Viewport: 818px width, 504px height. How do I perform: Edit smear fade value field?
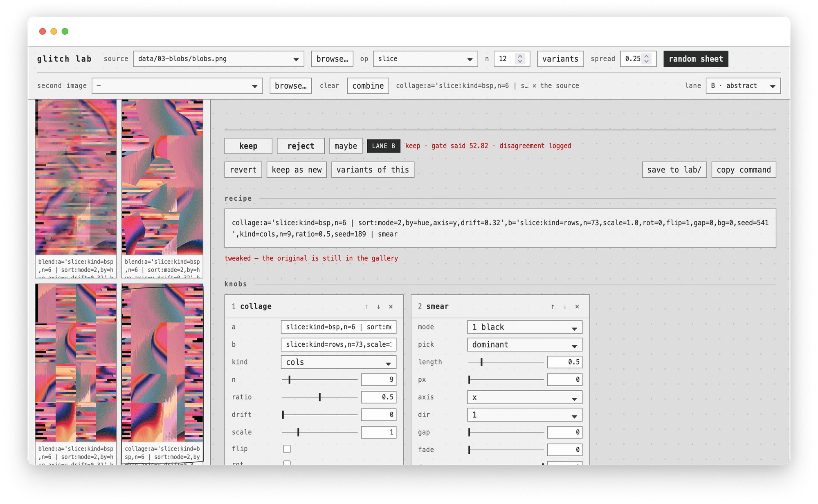tap(565, 450)
